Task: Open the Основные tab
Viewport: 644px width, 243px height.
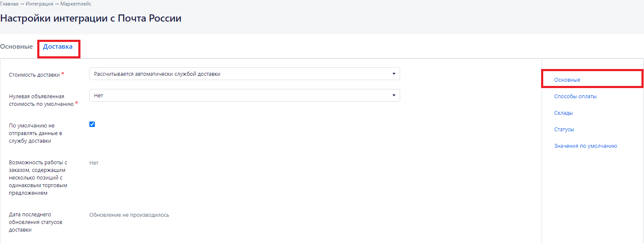Action: click(x=17, y=47)
